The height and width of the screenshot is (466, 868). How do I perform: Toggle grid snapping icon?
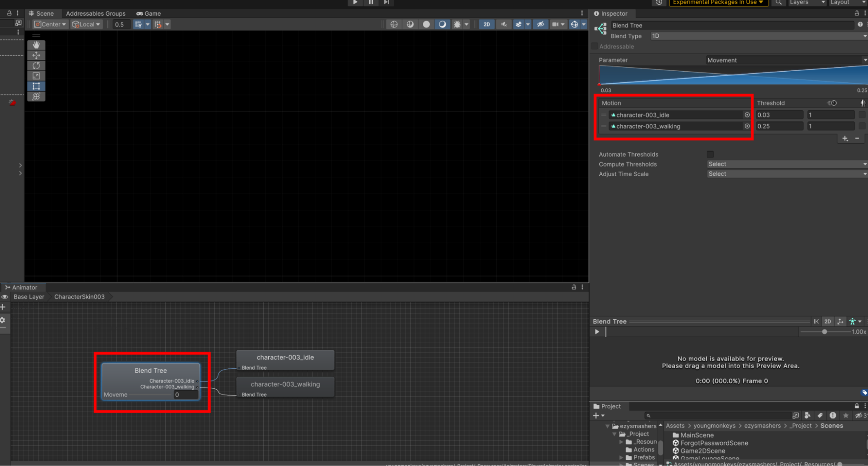[158, 24]
